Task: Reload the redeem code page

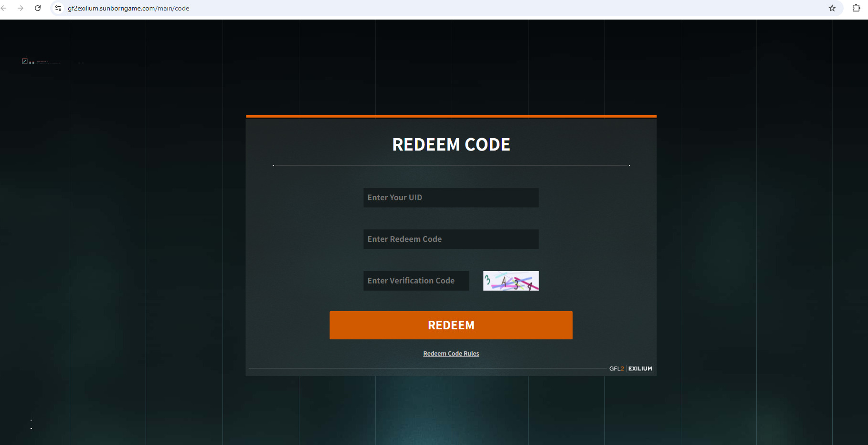Action: 38,8
